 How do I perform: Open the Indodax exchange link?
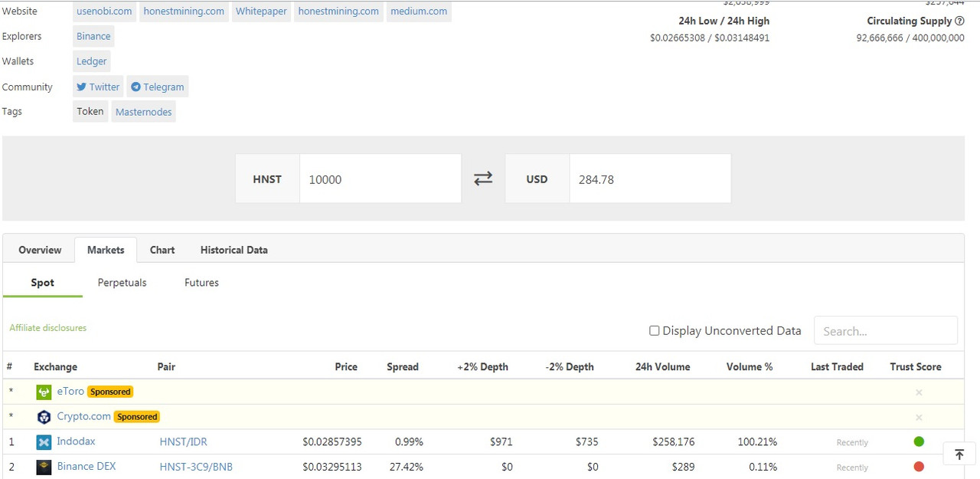click(x=77, y=441)
